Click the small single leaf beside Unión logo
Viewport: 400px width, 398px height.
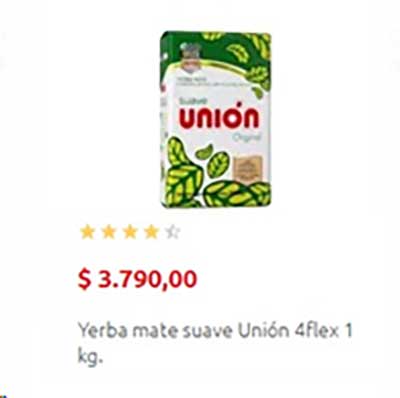tap(204, 152)
